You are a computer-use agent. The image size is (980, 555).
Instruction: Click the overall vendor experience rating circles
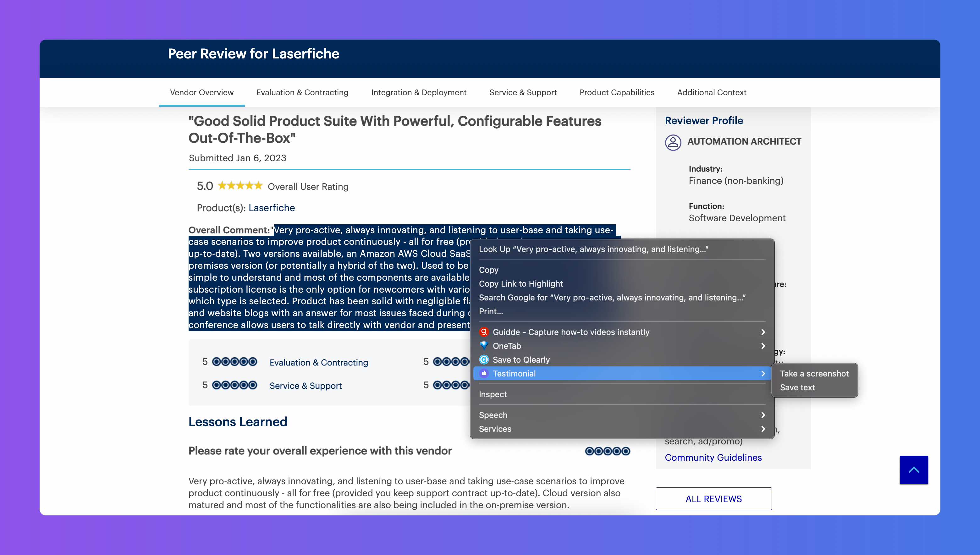(608, 451)
